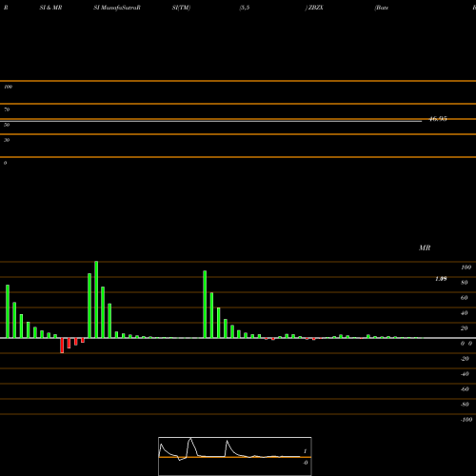This screenshot has width=476, height=476.
Task: Click the MunafaSutra text in header
Action: 120,8
